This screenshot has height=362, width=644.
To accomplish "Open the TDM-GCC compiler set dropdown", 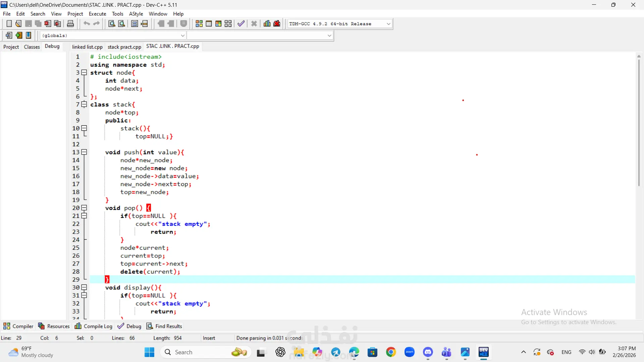I will click(x=388, y=24).
